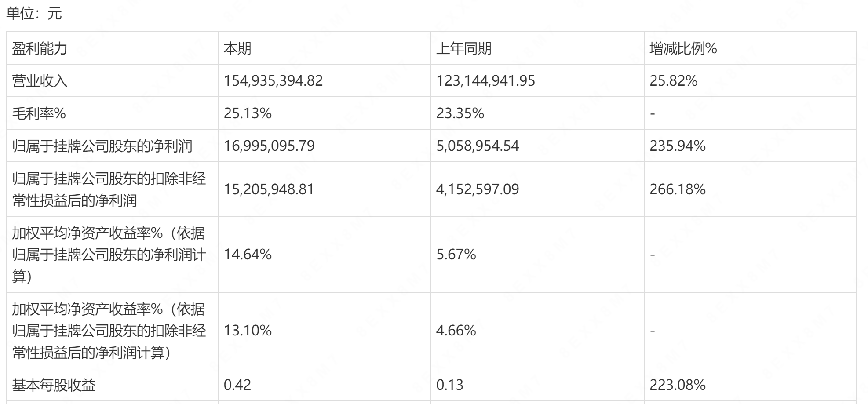Click the 266.18% change cell
868x404 pixels.
pos(750,189)
